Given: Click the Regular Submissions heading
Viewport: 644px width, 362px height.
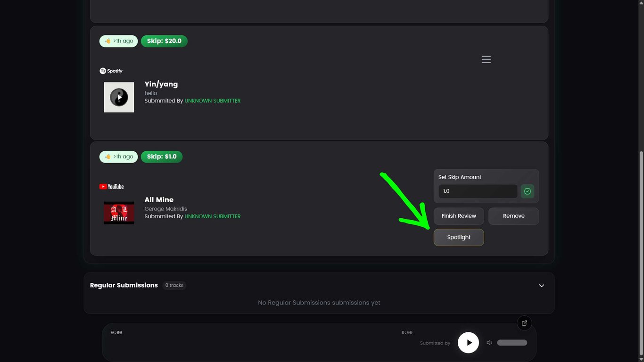Looking at the screenshot, I should coord(124,285).
